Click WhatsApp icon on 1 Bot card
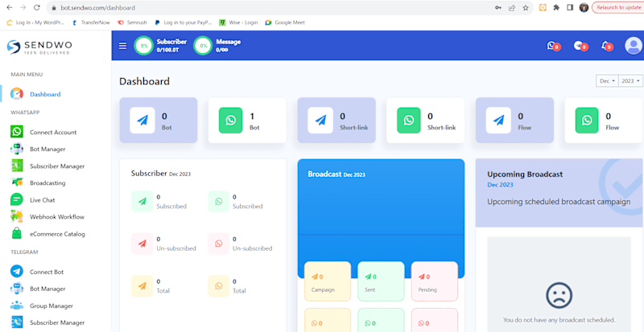Image resolution: width=644 pixels, height=332 pixels. click(231, 121)
